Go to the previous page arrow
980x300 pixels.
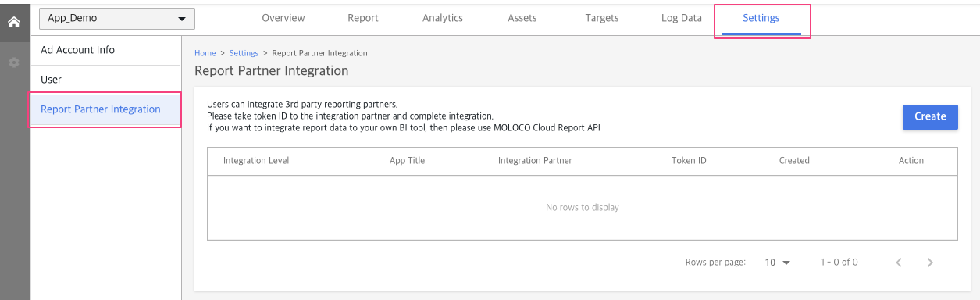point(899,262)
